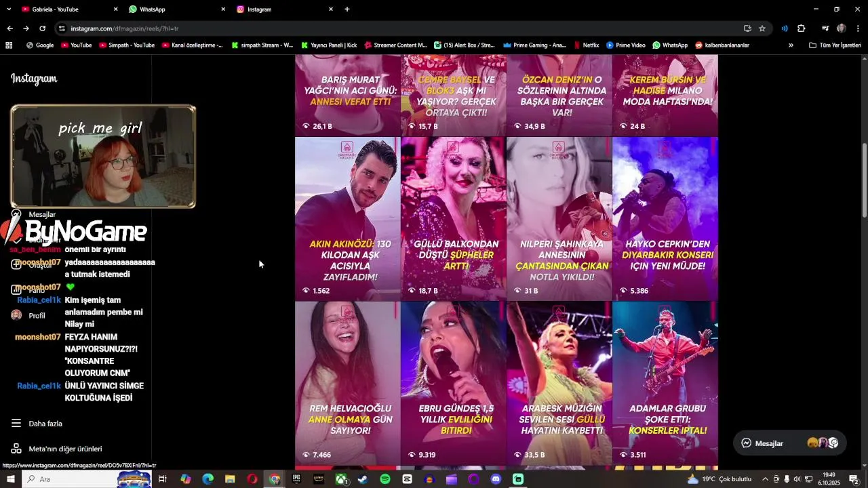Open a new browser tab with the plus button
This screenshot has height=488, width=868.
point(347,9)
